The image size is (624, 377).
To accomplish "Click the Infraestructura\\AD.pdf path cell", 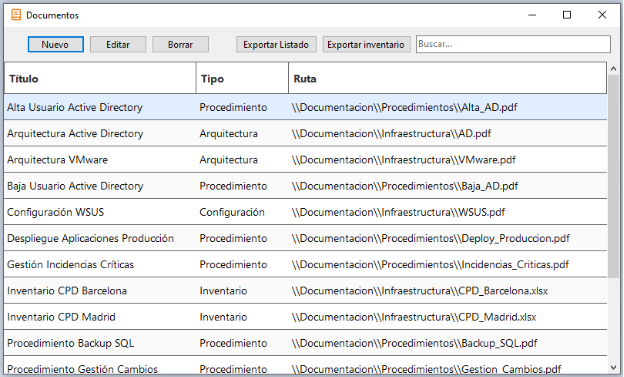I will 448,133.
